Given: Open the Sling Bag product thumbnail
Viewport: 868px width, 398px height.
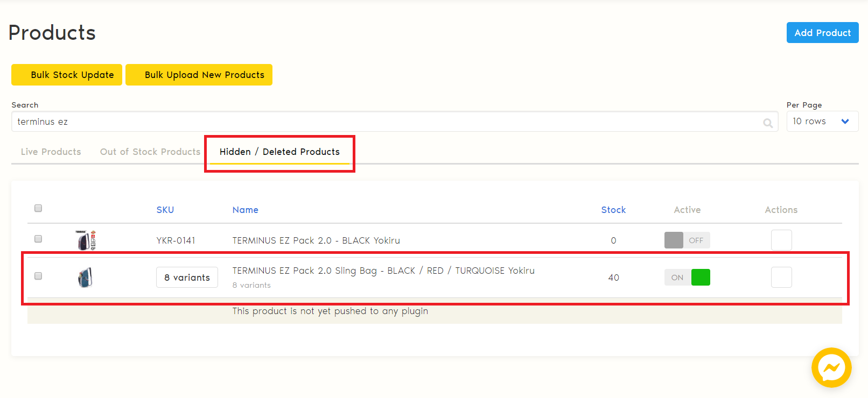Looking at the screenshot, I should tap(85, 278).
